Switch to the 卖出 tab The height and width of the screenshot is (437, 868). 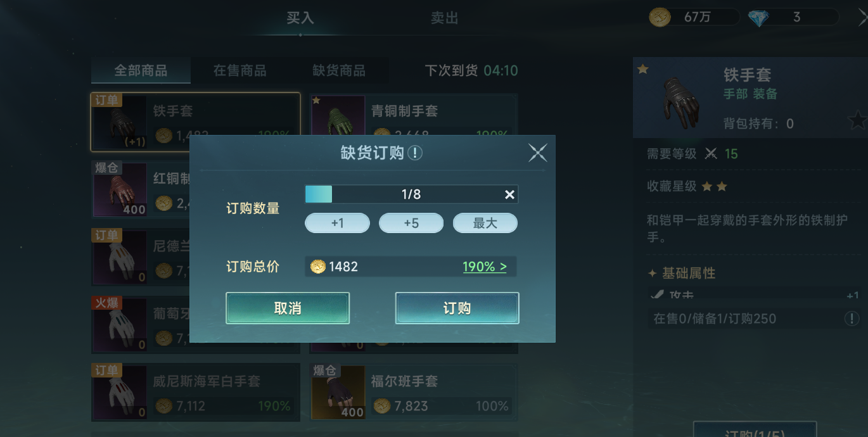click(445, 18)
